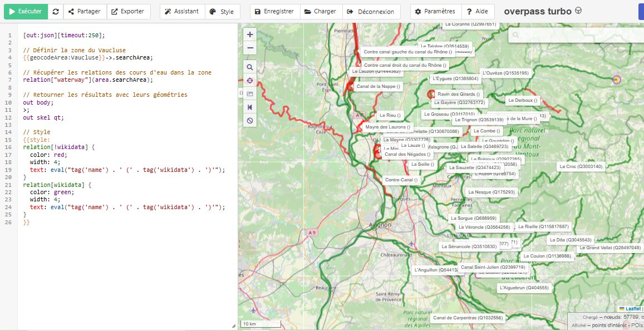The image size is (644, 331).
Task: Click the reload/refresh icon button next to Exécuter
Action: [56, 12]
